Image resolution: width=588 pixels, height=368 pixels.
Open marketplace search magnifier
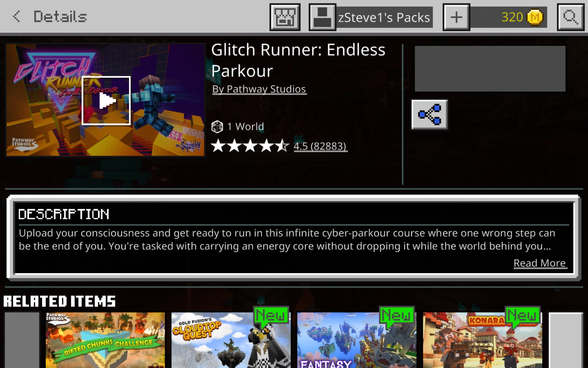coord(571,17)
